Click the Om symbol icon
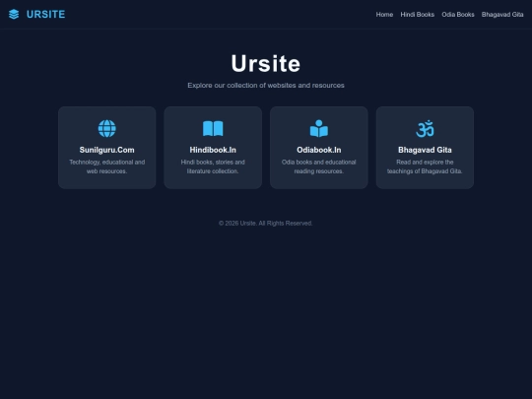The image size is (532, 399). tap(425, 129)
